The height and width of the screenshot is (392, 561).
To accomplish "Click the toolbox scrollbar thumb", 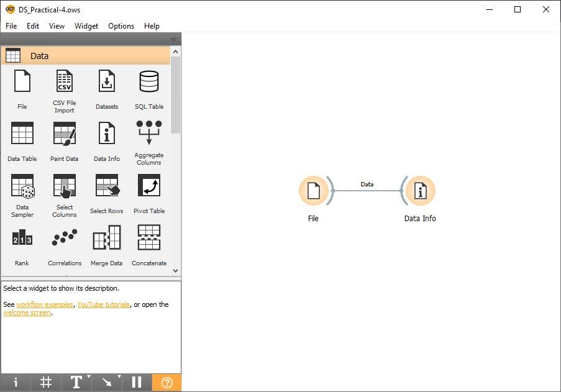I will (175, 95).
